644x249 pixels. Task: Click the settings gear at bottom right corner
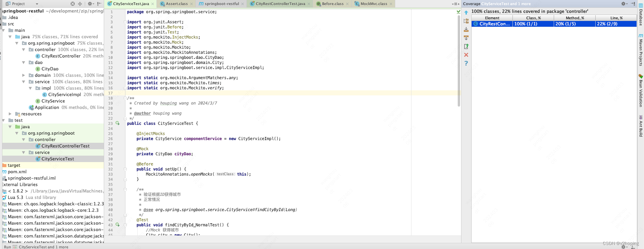pyautogui.click(x=624, y=247)
